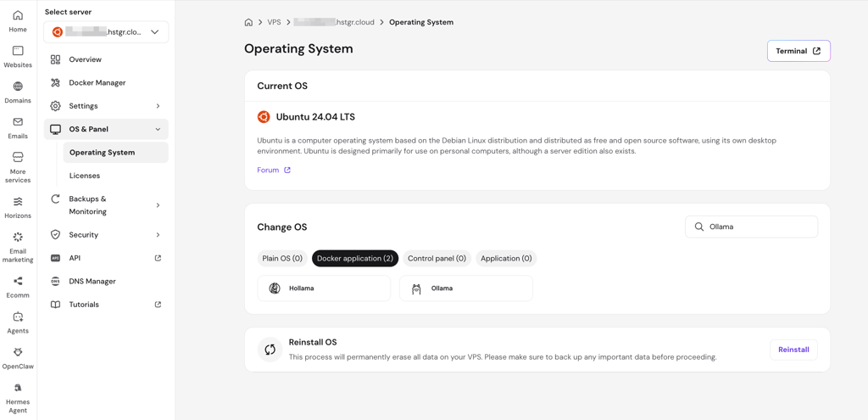Click the Ubuntu logo beside current OS
This screenshot has height=420, width=868.
coord(264,117)
